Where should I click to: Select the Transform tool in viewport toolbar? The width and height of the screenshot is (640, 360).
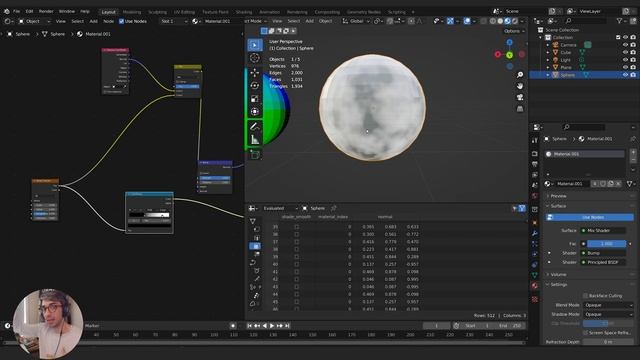point(255,111)
